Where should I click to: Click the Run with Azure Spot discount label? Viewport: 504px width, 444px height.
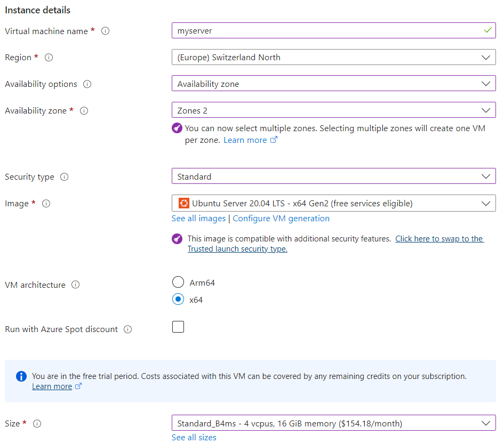pos(61,329)
